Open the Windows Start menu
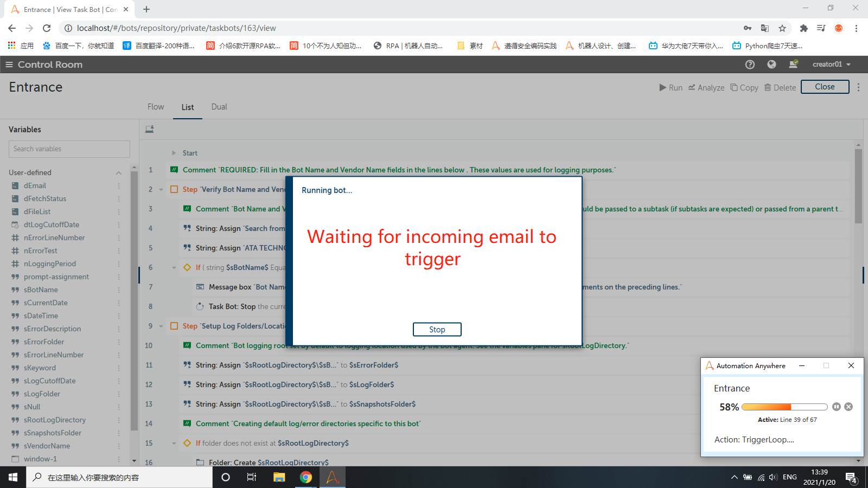Screen dimensions: 868x488 point(13,477)
